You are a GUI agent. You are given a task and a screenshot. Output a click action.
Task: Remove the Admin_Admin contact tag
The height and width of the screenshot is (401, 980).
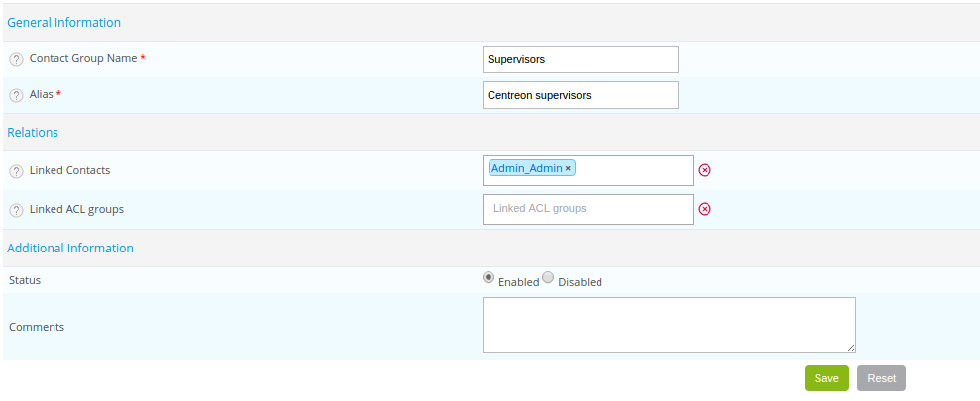(568, 169)
